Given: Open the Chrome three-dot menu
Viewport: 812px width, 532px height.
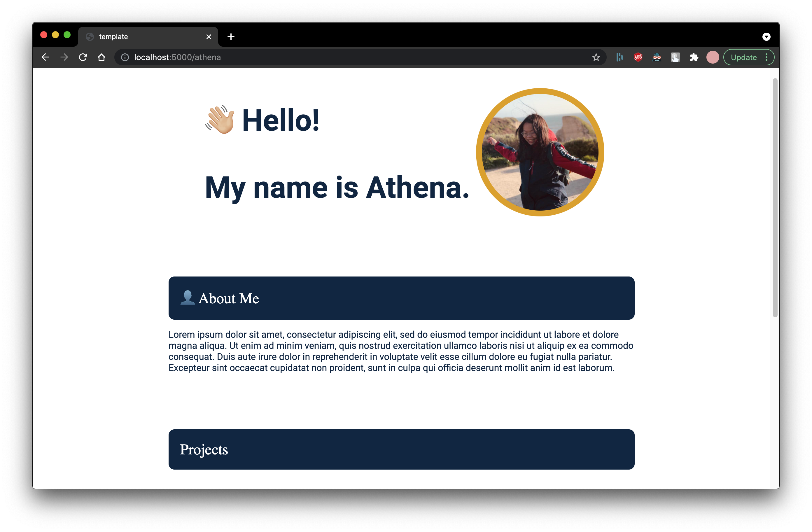Looking at the screenshot, I should (766, 57).
